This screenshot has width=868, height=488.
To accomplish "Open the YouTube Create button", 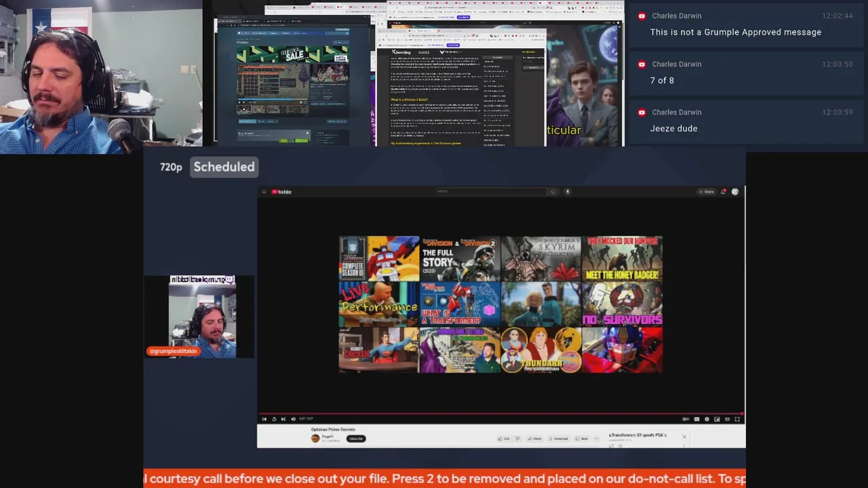I will pyautogui.click(x=707, y=192).
